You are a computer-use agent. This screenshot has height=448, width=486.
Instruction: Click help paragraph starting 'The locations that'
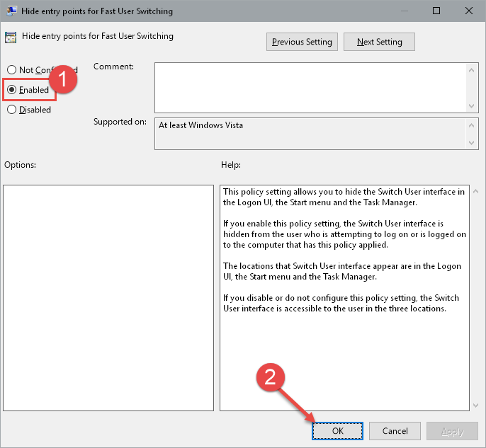tap(342, 271)
